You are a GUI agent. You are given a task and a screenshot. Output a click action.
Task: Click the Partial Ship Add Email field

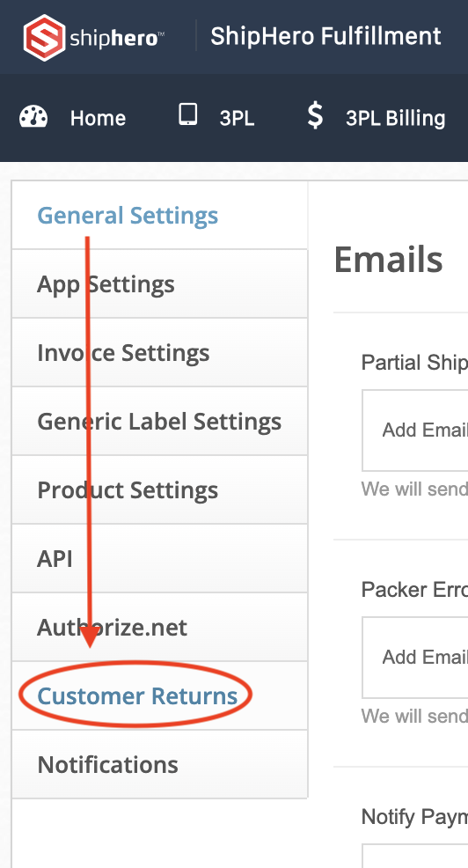tap(415, 430)
